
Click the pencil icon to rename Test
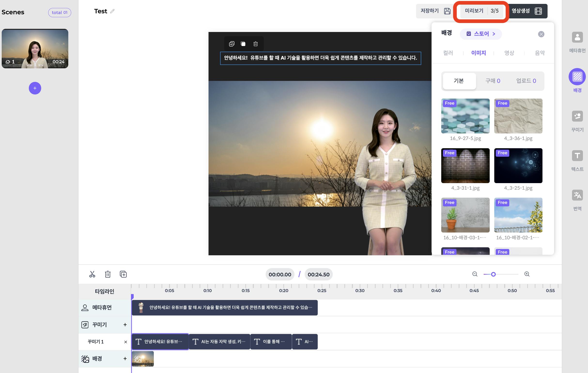112,11
